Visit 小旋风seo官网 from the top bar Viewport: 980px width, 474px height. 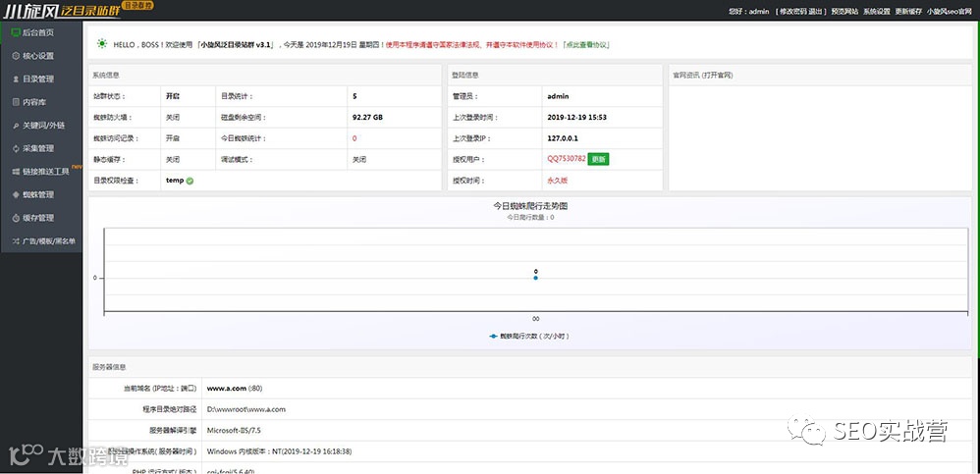949,11
